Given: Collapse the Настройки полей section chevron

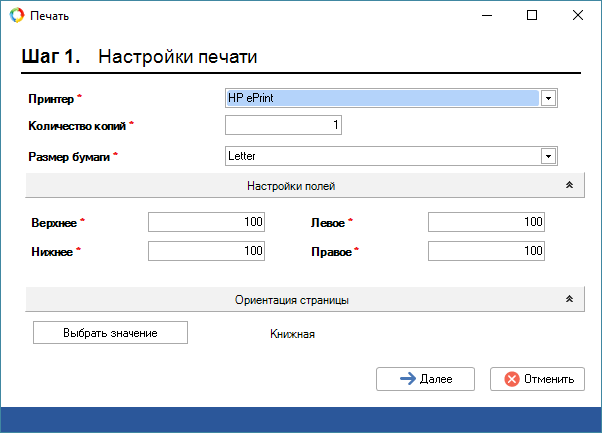Looking at the screenshot, I should coord(569,186).
